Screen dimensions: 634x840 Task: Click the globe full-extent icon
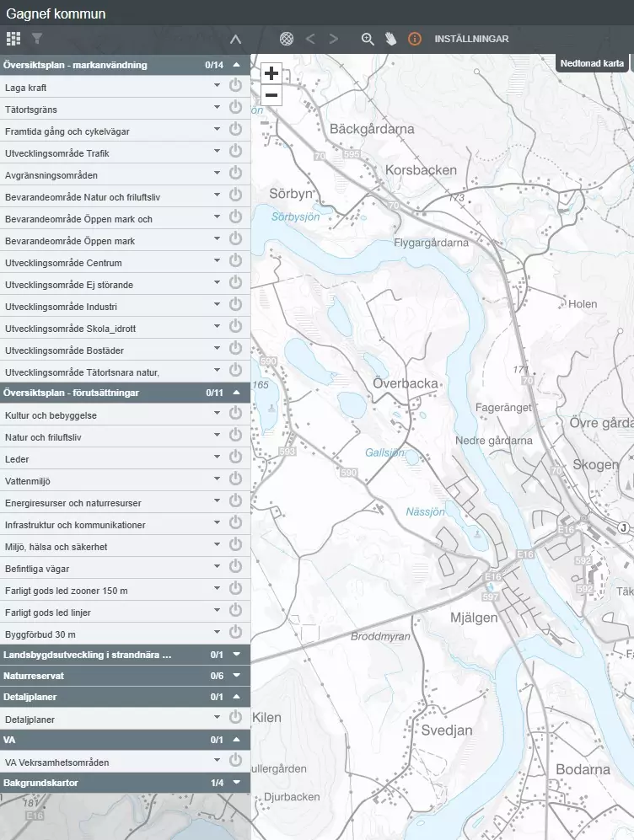[287, 39]
